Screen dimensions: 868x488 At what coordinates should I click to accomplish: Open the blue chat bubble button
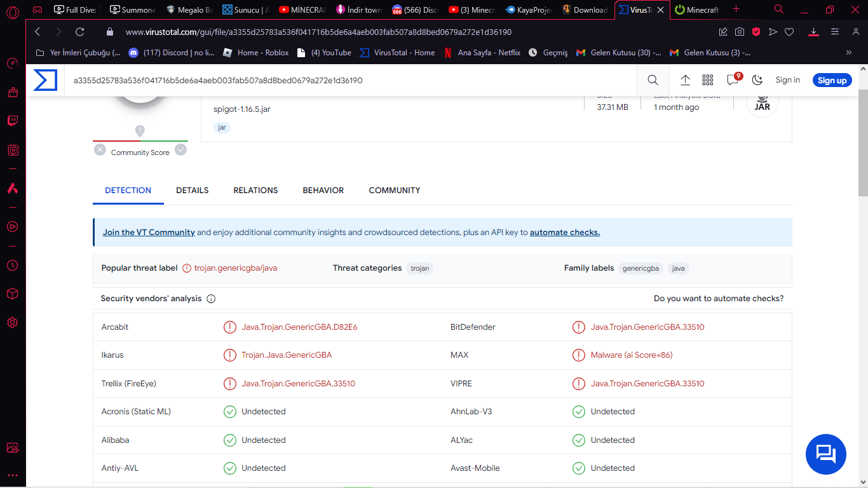(x=826, y=454)
